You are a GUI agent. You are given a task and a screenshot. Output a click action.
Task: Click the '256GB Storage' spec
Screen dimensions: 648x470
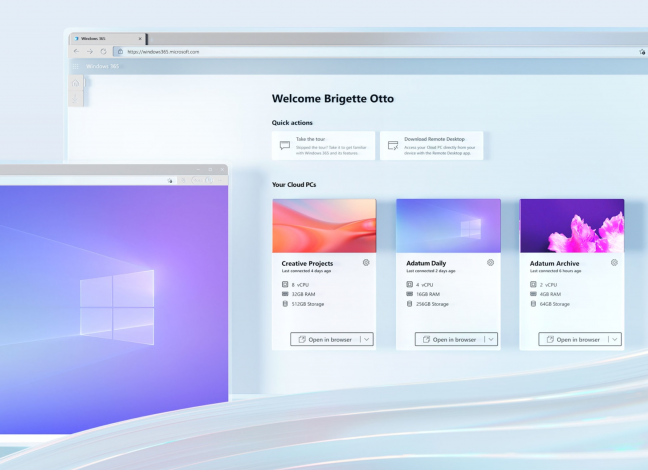point(432,304)
